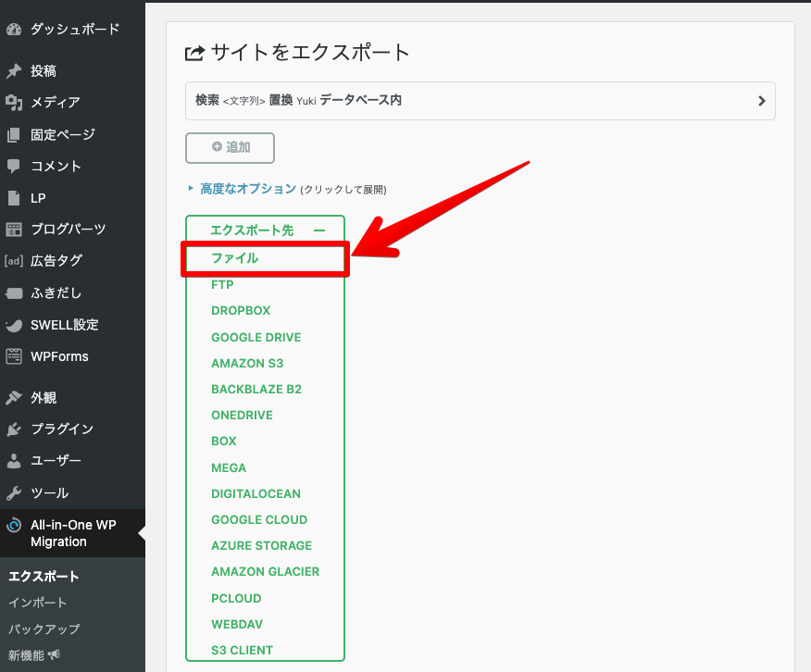811x672 pixels.
Task: Select エクスポート submenu item
Action: [x=44, y=577]
